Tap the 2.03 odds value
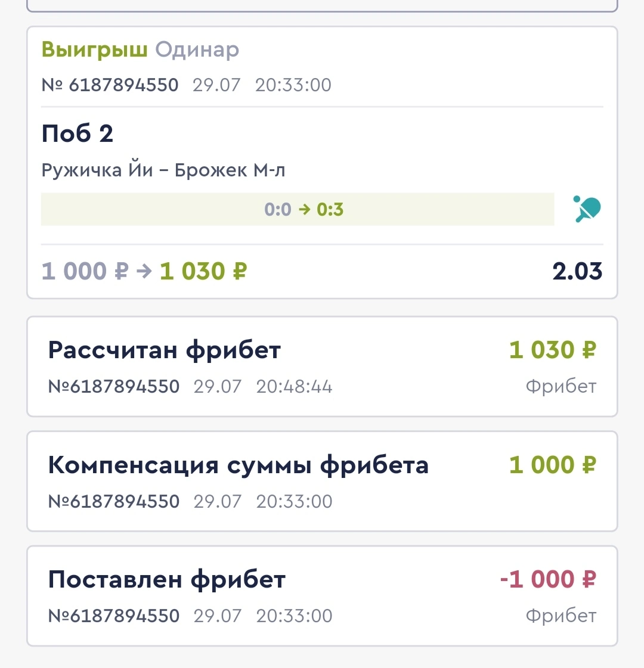Screen dimensions: 644x668 577,271
